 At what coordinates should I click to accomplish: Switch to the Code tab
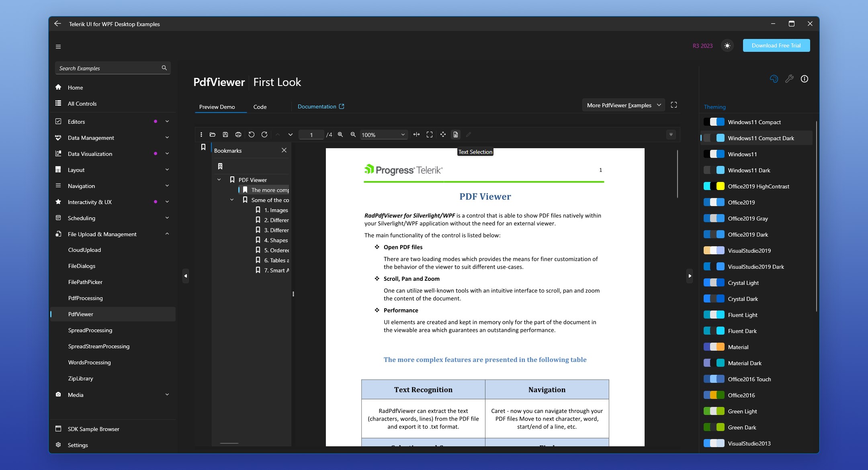pos(260,107)
